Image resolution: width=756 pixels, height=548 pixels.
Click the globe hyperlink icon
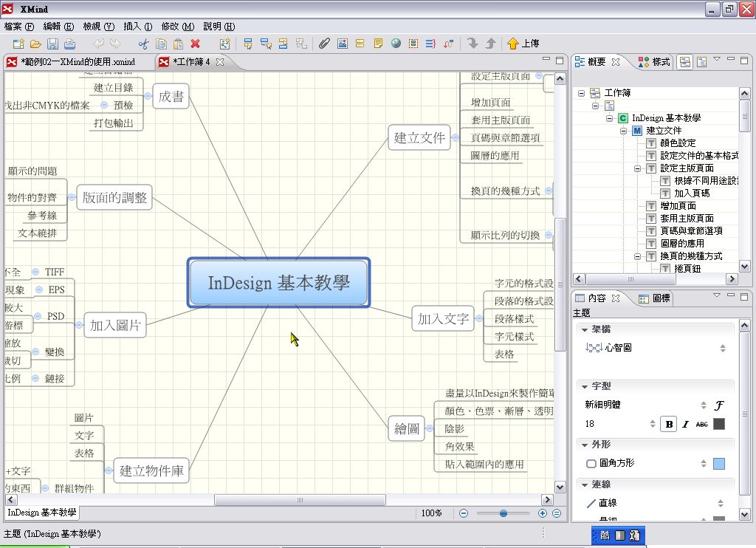point(396,44)
